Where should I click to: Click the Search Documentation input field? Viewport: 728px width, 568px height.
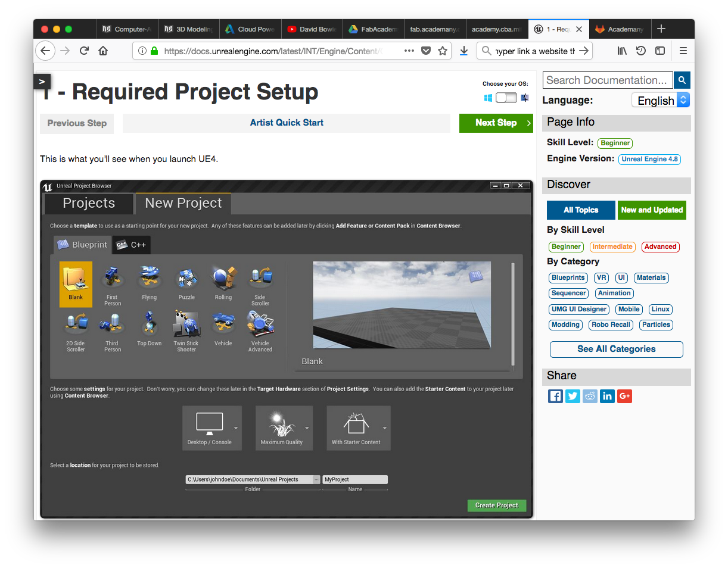tap(608, 80)
